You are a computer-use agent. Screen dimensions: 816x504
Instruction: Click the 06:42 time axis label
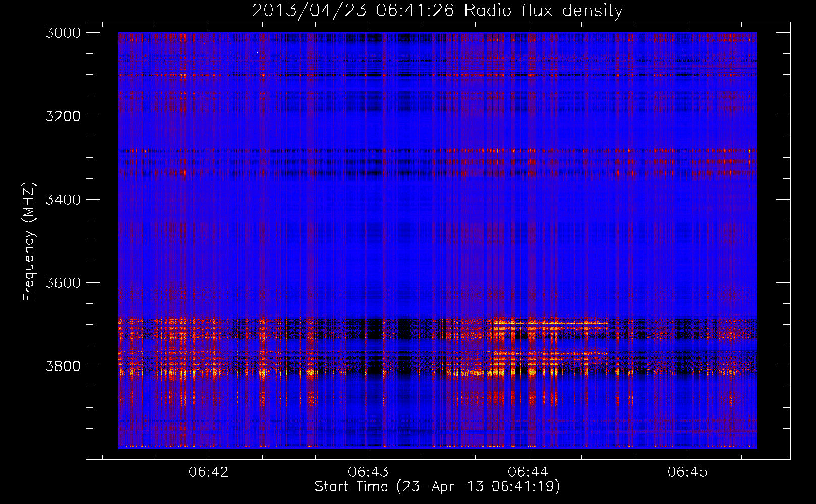209,472
